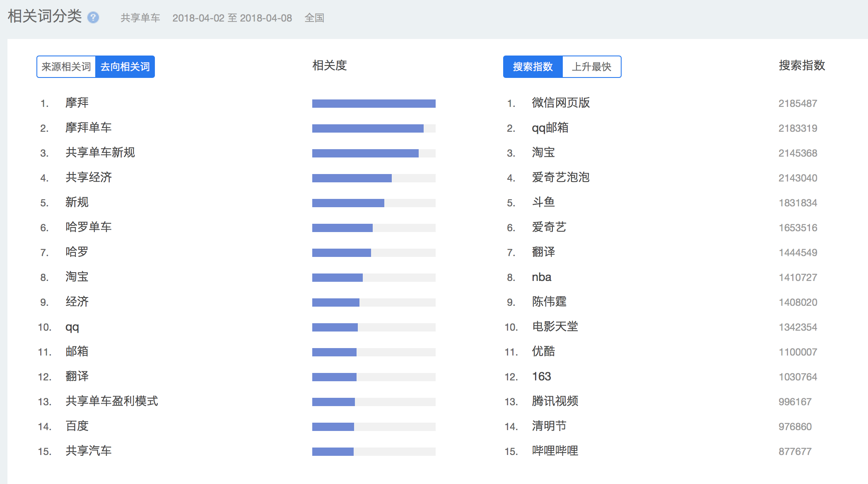868x484 pixels.
Task: Switch to 上升最快 ranking
Action: tap(592, 67)
